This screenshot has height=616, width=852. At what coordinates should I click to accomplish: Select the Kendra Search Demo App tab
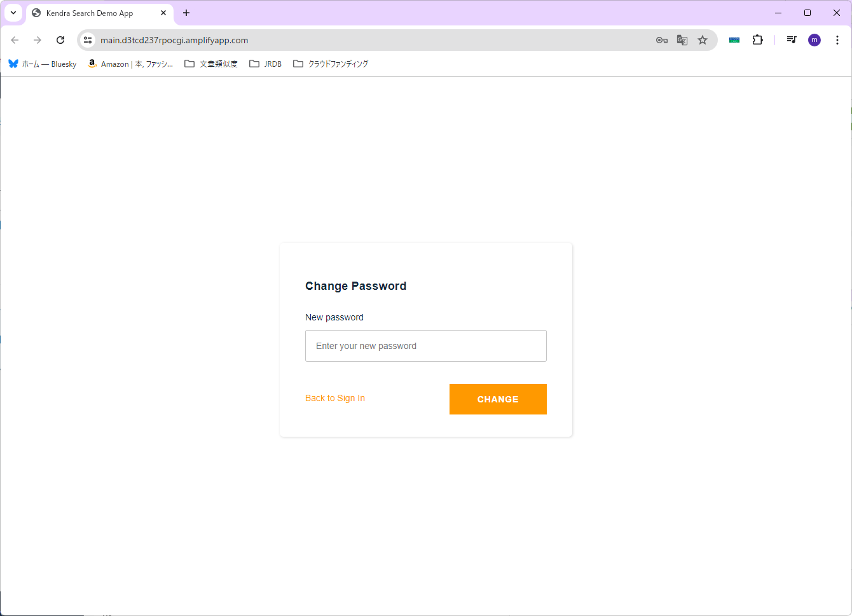tap(100, 13)
